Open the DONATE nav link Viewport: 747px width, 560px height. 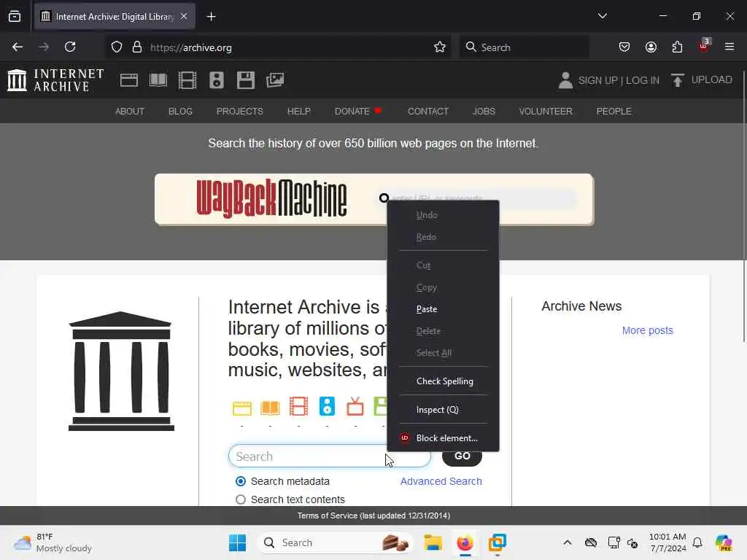click(x=352, y=112)
